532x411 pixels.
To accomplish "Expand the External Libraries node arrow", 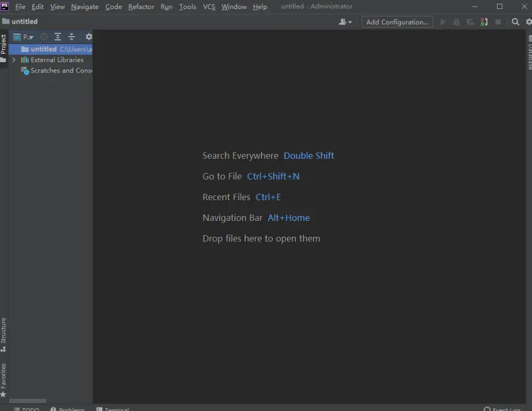I will coord(14,60).
